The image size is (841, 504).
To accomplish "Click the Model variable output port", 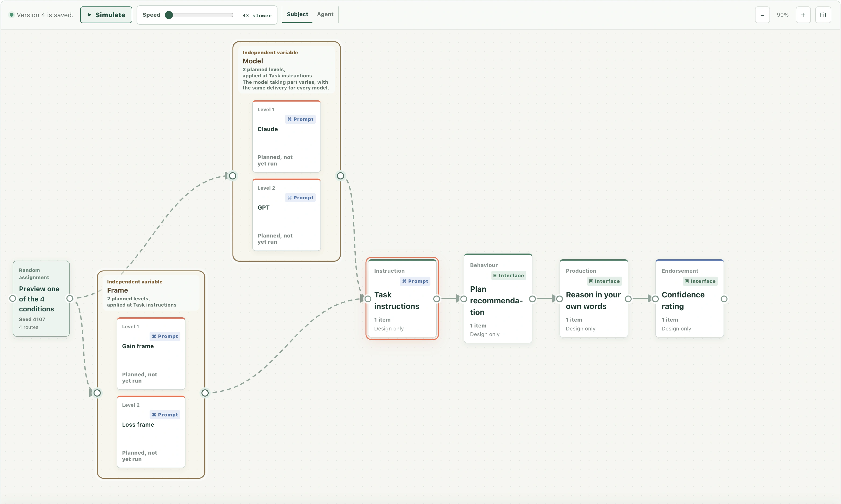I will pyautogui.click(x=340, y=176).
